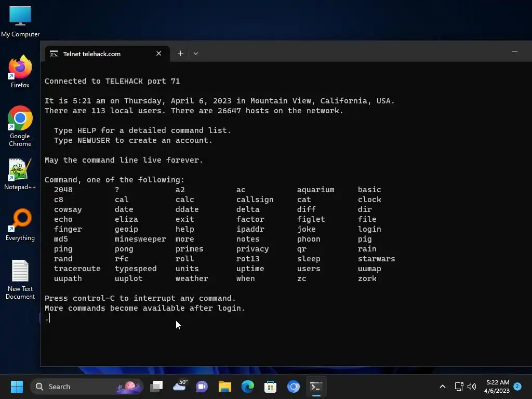Click the 'eliza' command text
Screen dimensions: 532x399
126,220
